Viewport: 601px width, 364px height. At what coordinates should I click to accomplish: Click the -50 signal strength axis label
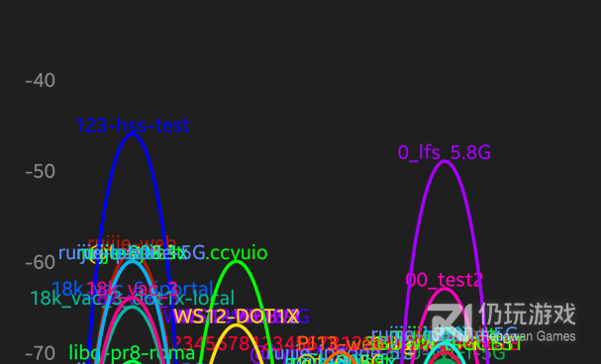pyautogui.click(x=41, y=171)
